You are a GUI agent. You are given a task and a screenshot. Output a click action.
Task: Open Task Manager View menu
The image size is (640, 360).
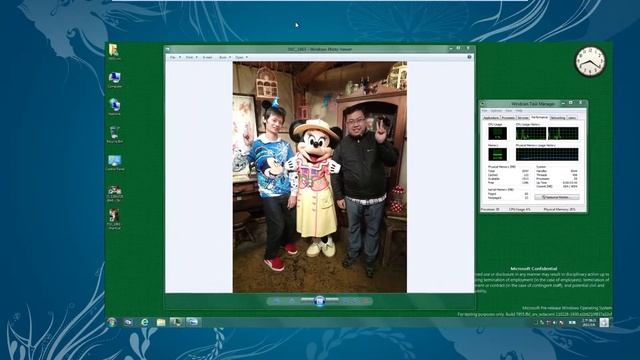509,111
